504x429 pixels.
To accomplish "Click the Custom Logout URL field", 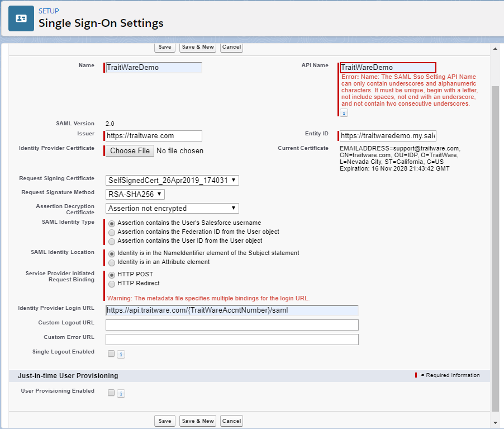I will 232,325.
